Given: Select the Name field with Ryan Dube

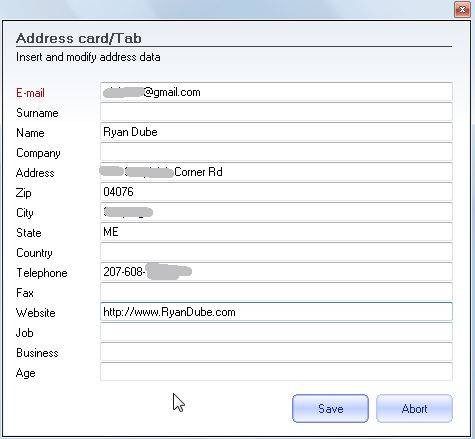Looking at the screenshot, I should click(276, 132).
